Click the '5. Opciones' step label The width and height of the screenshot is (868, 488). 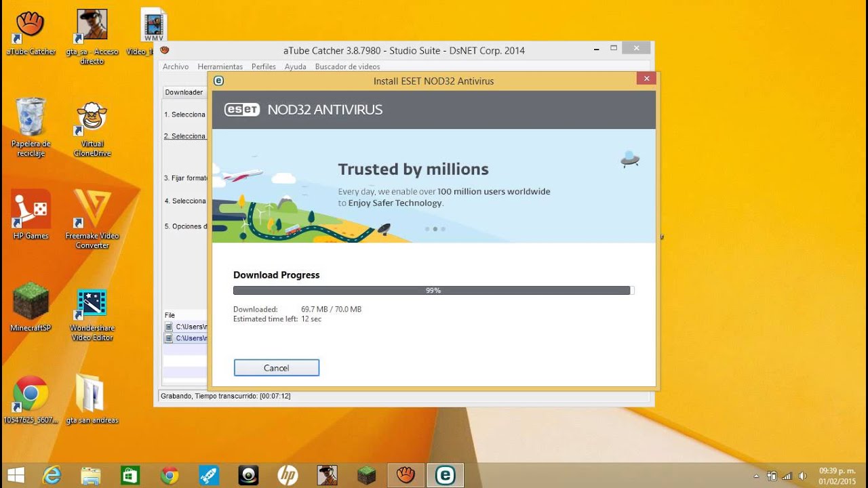tap(185, 226)
